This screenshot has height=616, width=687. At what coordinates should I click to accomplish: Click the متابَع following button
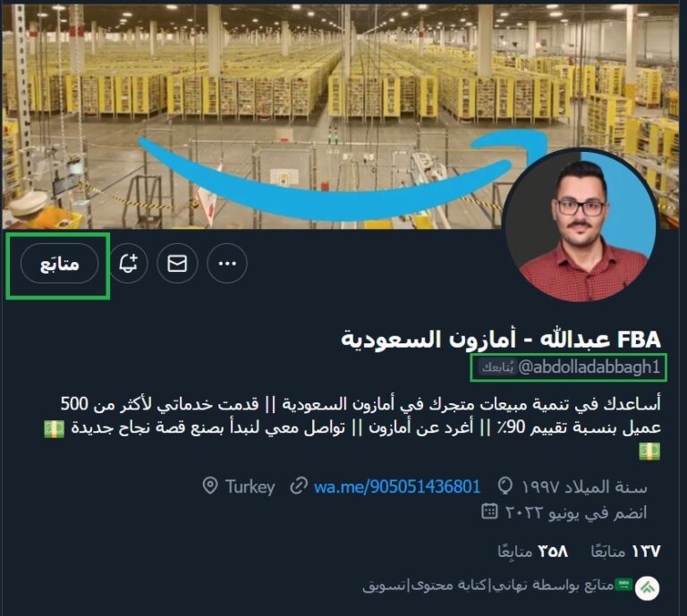click(59, 264)
